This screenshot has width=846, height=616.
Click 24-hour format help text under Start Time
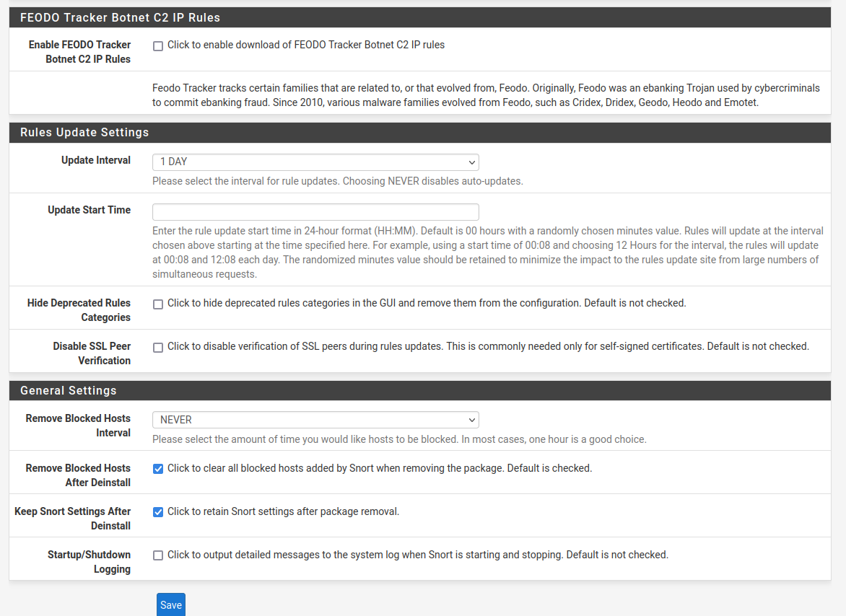coord(488,252)
